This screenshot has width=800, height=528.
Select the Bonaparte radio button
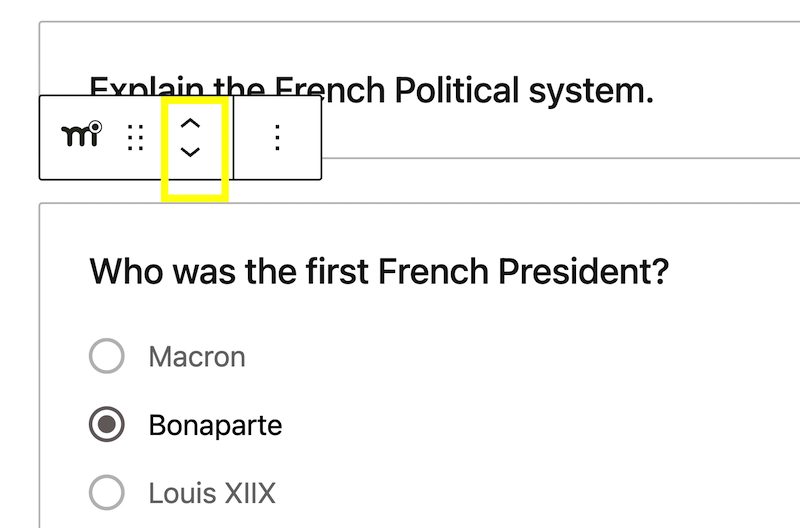[107, 424]
